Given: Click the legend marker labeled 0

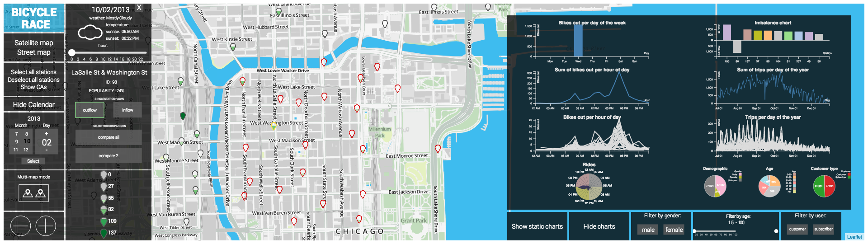Looking at the screenshot, I should [104, 175].
